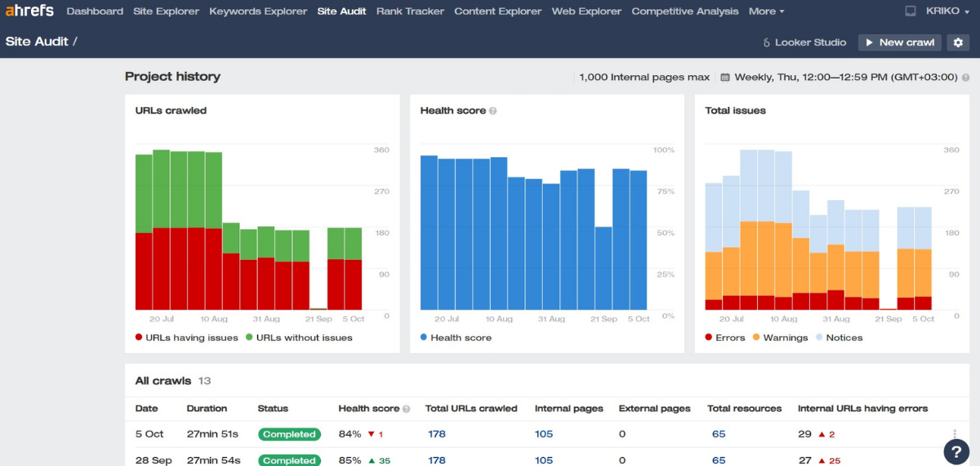Image resolution: width=980 pixels, height=466 pixels.
Task: Click the Health score chart info icon
Action: point(492,110)
